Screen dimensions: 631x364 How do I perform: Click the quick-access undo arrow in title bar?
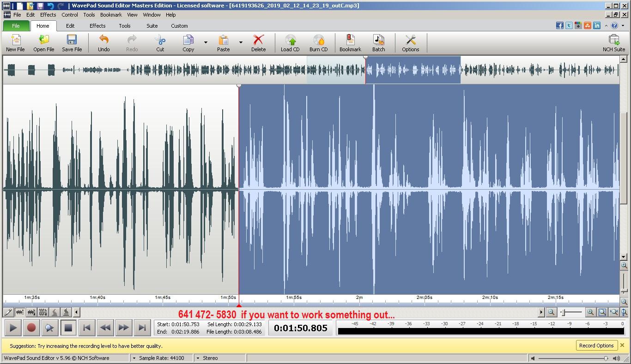50,6
